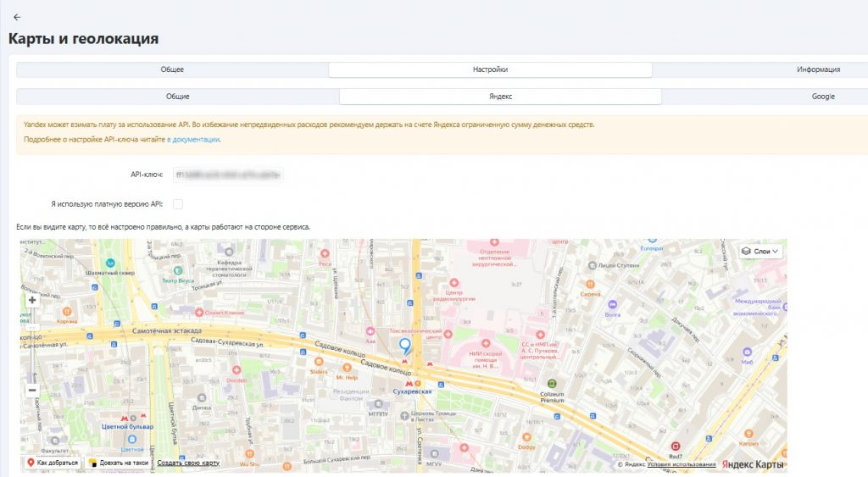Focus the API-ключ input field
Image resolution: width=868 pixels, height=477 pixels.
pyautogui.click(x=228, y=175)
